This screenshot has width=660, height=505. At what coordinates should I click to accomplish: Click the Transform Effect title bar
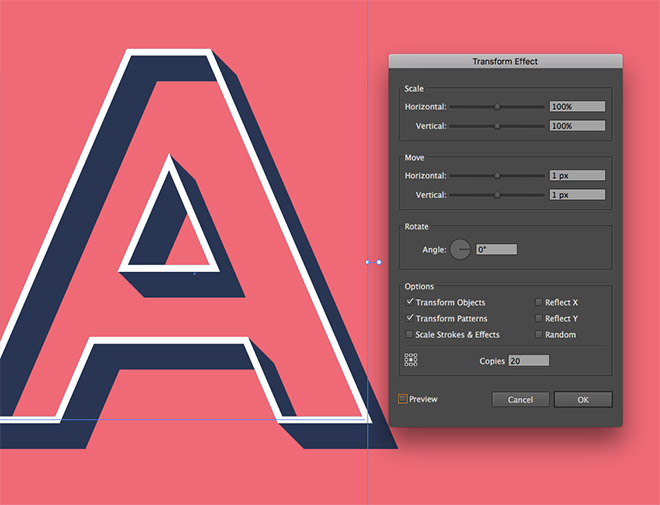505,61
